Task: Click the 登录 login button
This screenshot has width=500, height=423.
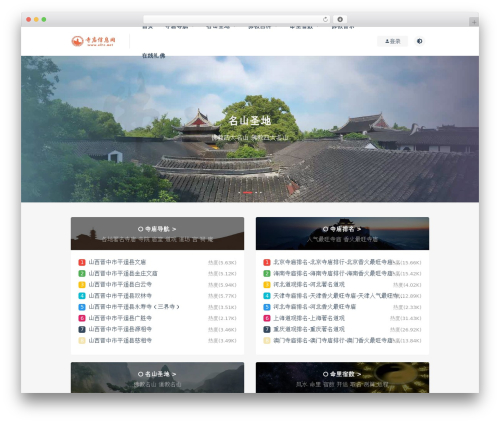Action: (392, 41)
